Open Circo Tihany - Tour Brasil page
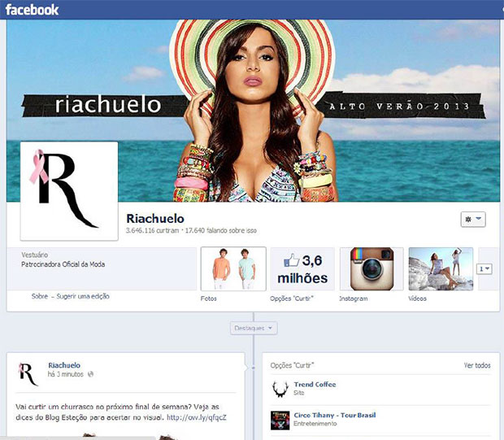 tap(335, 416)
